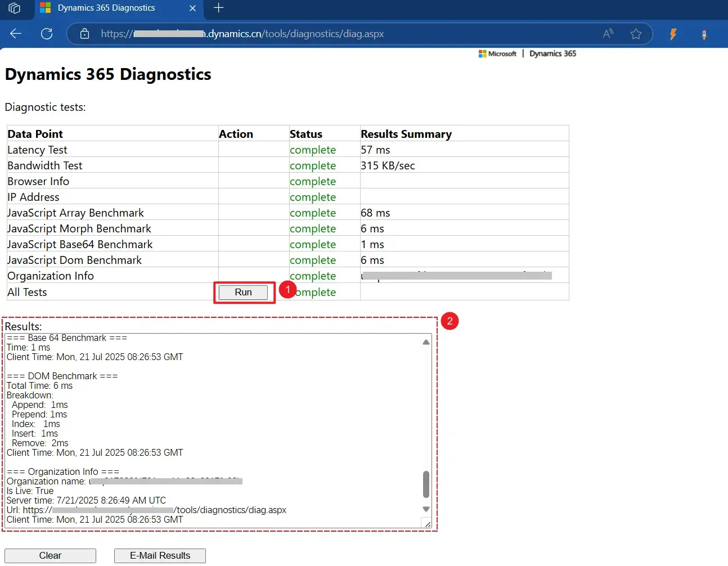Select the "IP Address" row label
The image size is (728, 566).
(33, 197)
